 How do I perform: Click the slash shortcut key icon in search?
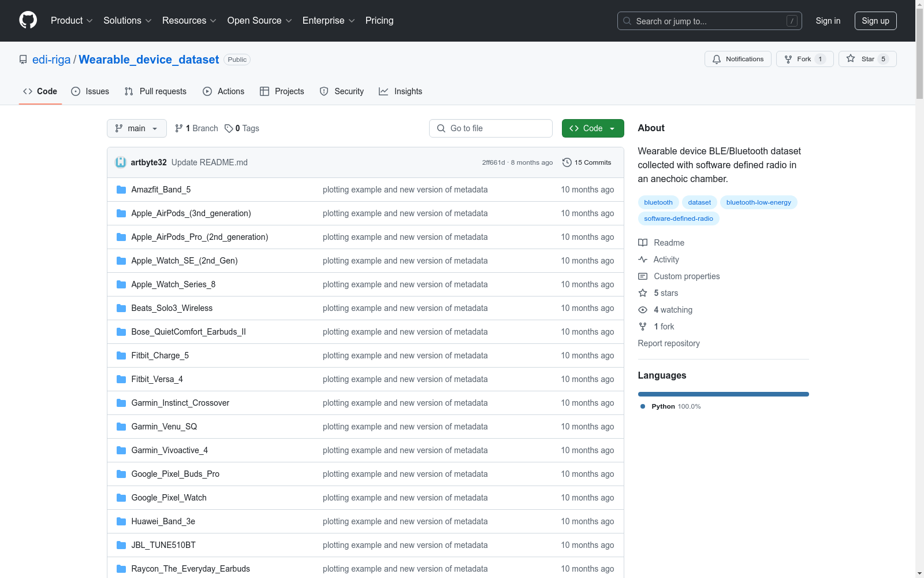tap(792, 21)
